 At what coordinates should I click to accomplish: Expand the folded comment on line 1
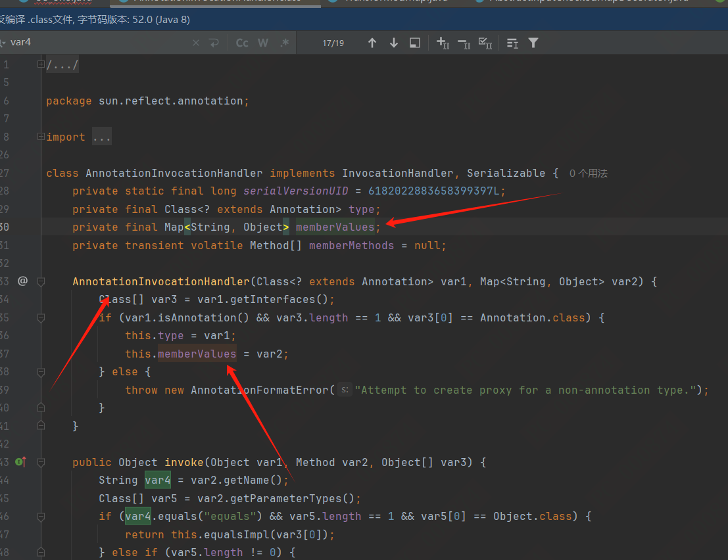(x=40, y=64)
